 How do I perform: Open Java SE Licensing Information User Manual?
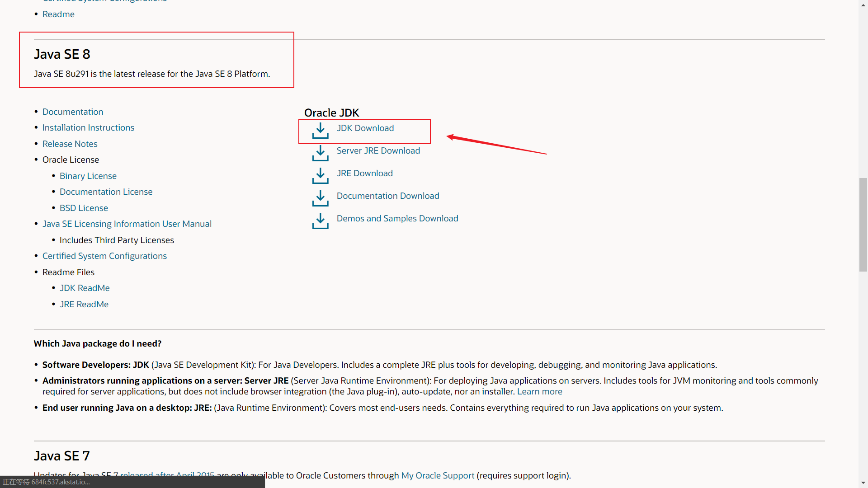coord(127,224)
